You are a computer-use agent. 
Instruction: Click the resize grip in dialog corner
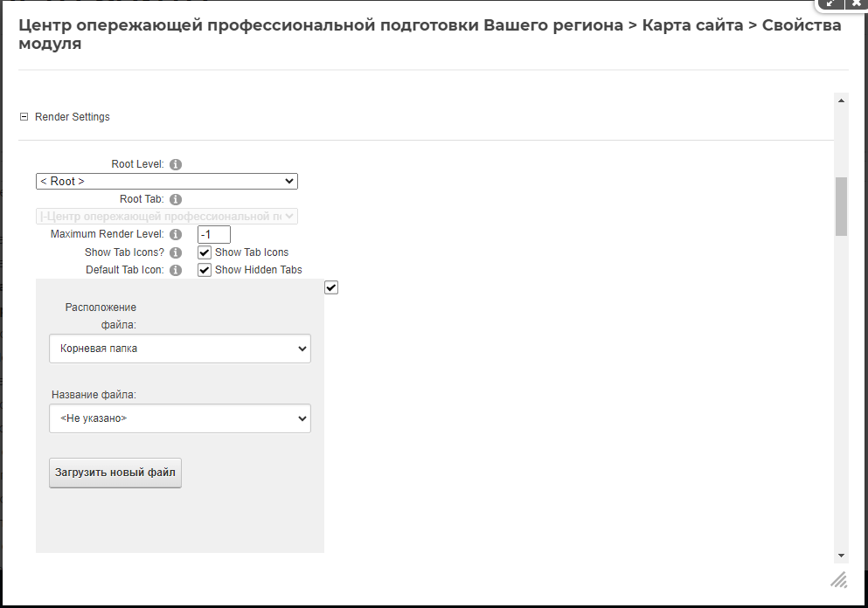click(x=838, y=579)
